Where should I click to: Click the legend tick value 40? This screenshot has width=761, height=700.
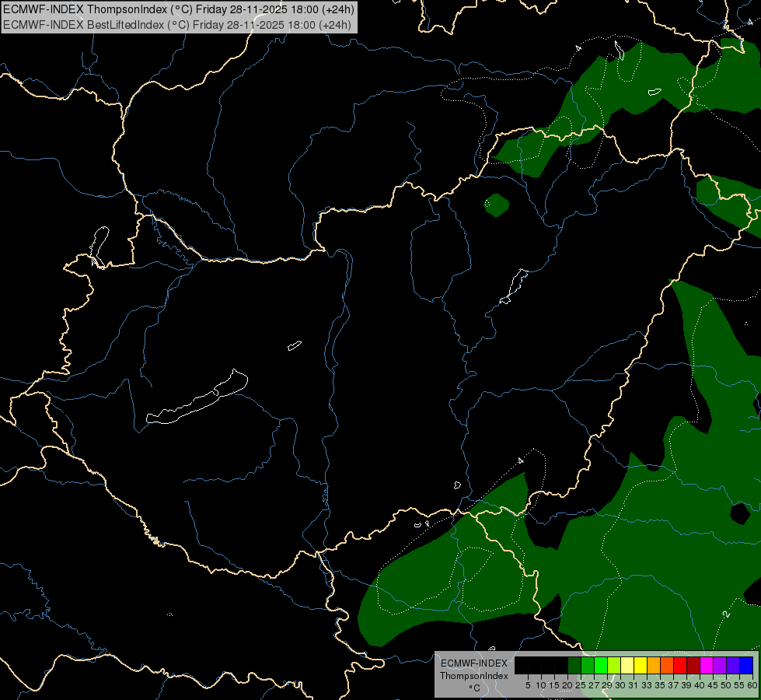coord(700,685)
